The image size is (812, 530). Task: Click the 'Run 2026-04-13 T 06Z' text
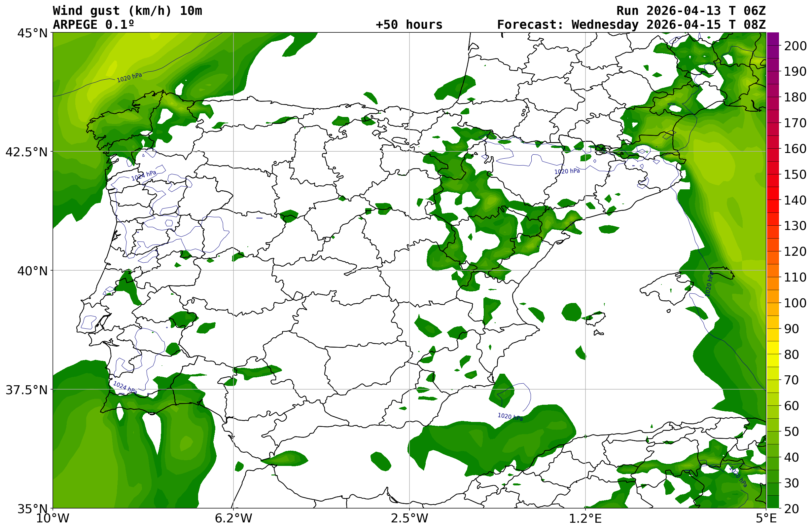tap(691, 11)
